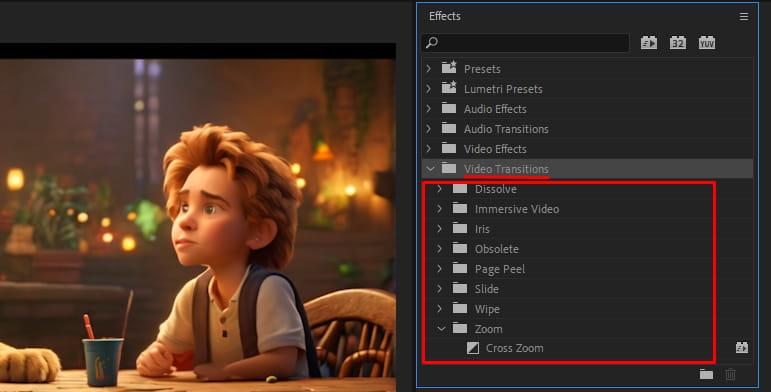The image size is (771, 392).
Task: Click the Slide folder icon
Action: click(460, 288)
